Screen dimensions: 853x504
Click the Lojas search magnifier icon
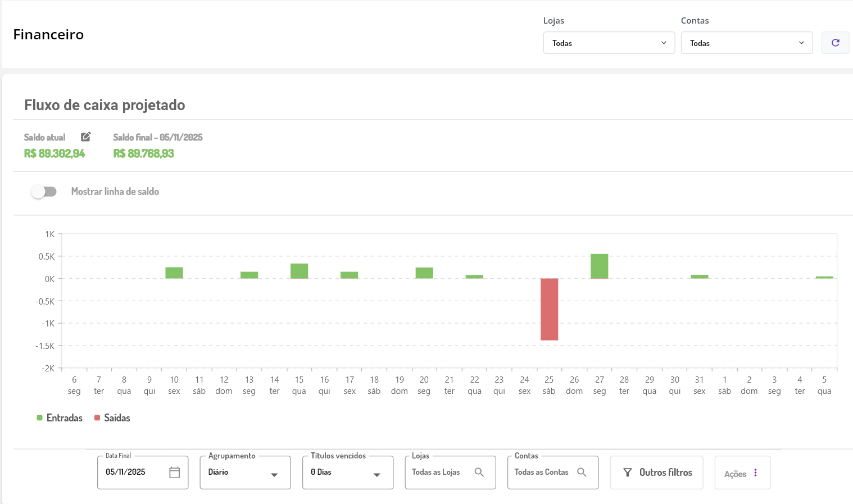(479, 473)
